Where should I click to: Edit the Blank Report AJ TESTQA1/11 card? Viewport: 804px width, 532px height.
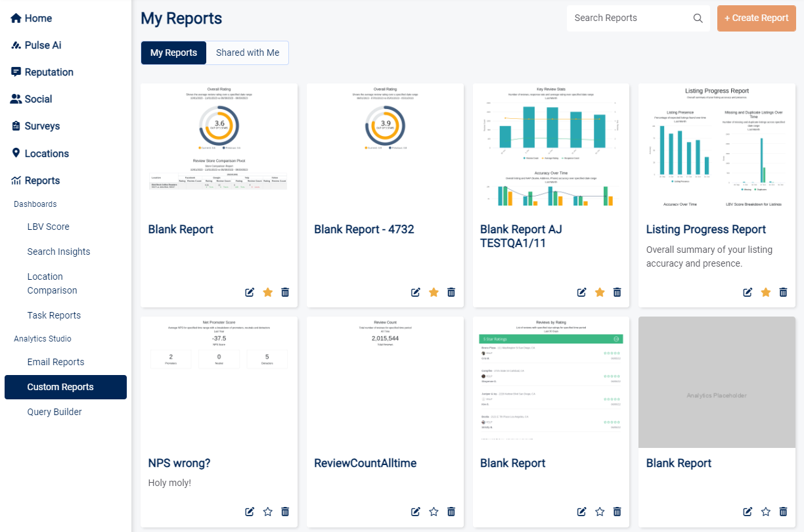(x=581, y=292)
